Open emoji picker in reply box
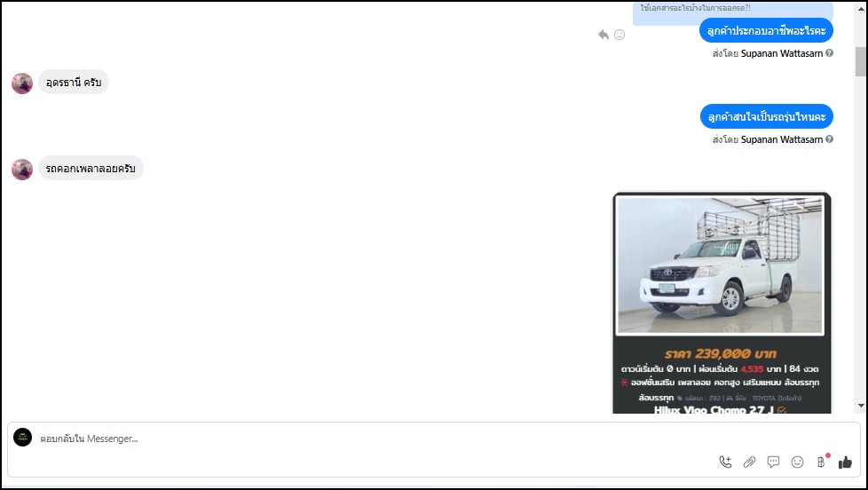Image resolution: width=868 pixels, height=490 pixels. coord(797,462)
